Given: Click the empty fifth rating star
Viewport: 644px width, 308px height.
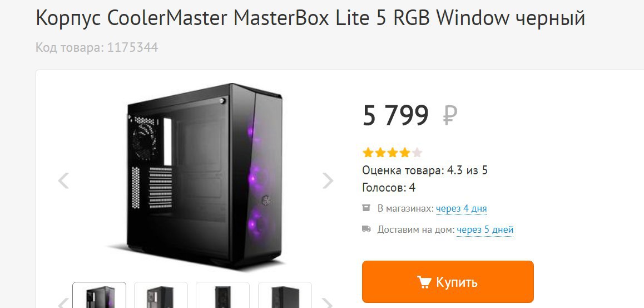Looking at the screenshot, I should point(417,153).
